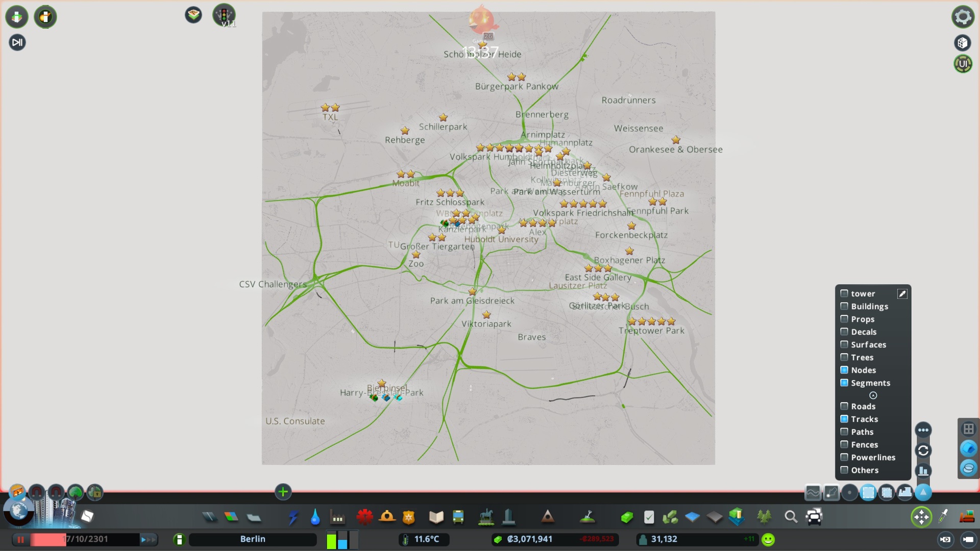
Task: Expand the Segments filter option
Action: click(873, 395)
